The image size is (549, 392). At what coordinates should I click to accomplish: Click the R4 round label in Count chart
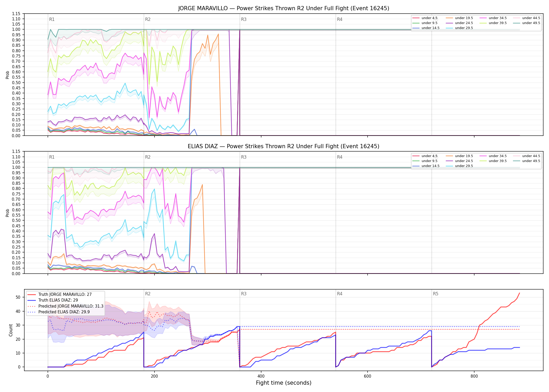click(340, 294)
